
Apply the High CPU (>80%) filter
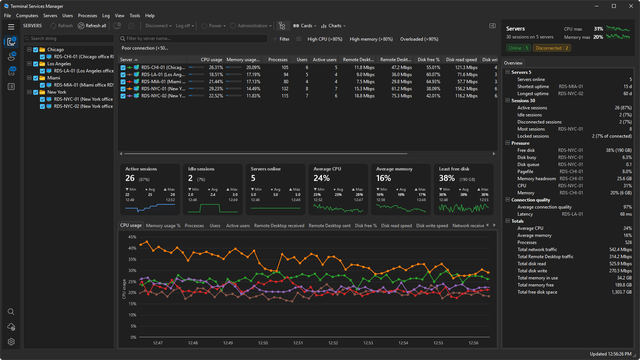point(325,39)
